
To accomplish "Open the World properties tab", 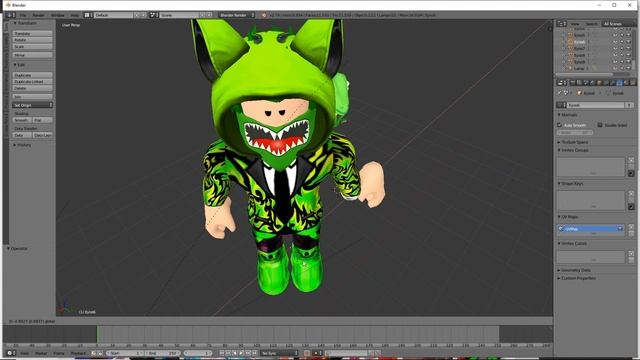I will [592, 83].
